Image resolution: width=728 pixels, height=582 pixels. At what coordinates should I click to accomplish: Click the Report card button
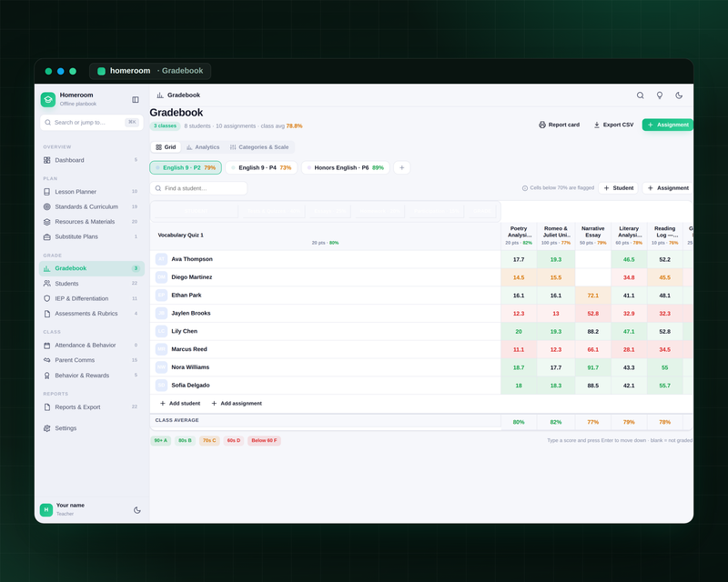559,125
